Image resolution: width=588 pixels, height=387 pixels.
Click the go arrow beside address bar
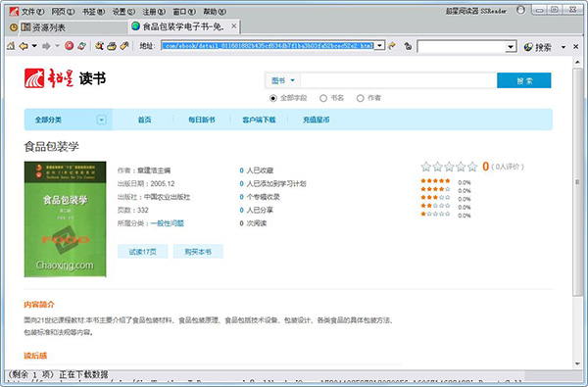click(392, 46)
